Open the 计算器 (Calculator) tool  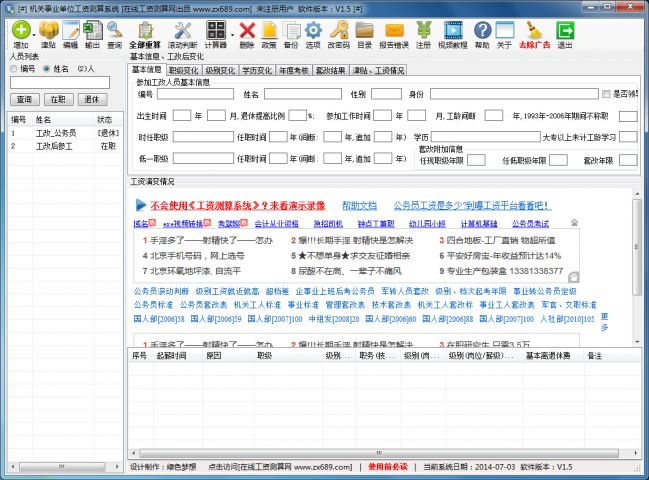[214, 32]
